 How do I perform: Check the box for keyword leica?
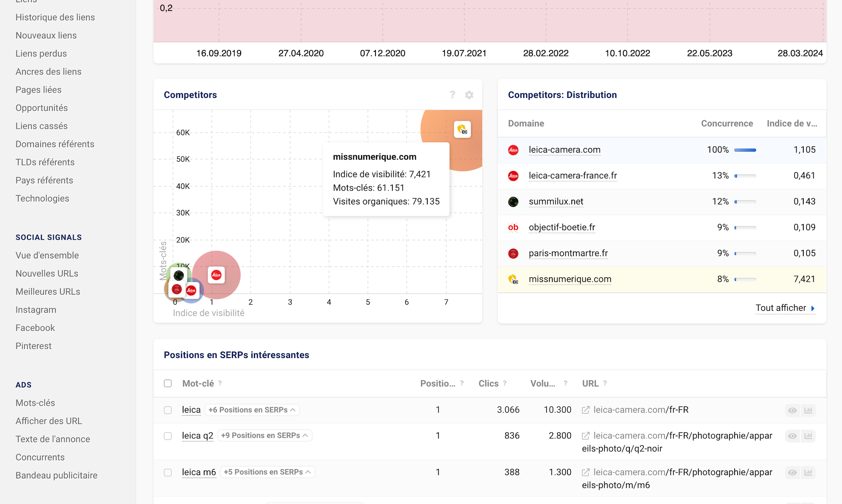click(168, 410)
